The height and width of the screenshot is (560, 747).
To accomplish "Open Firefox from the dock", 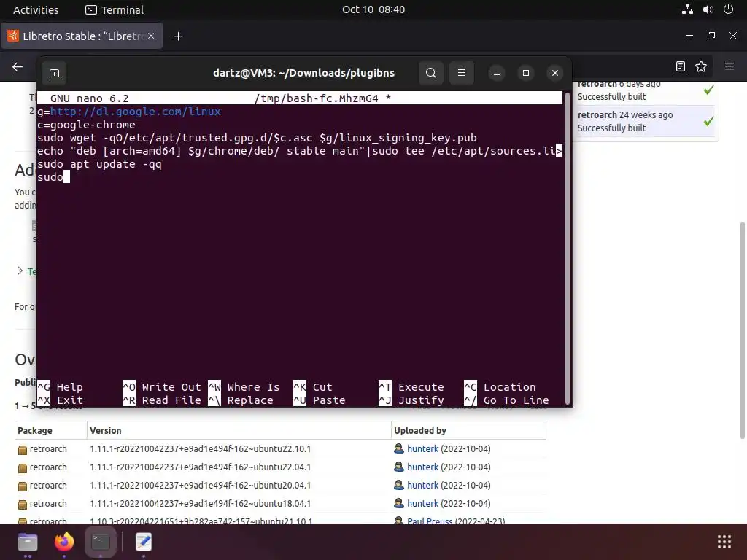I will 64,542.
